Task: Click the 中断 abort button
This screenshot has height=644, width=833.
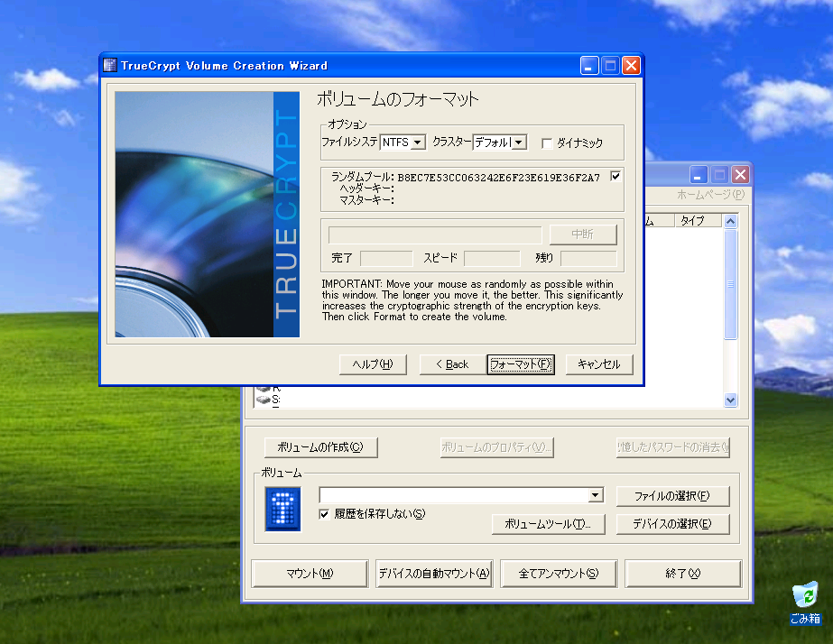Action: (x=583, y=235)
